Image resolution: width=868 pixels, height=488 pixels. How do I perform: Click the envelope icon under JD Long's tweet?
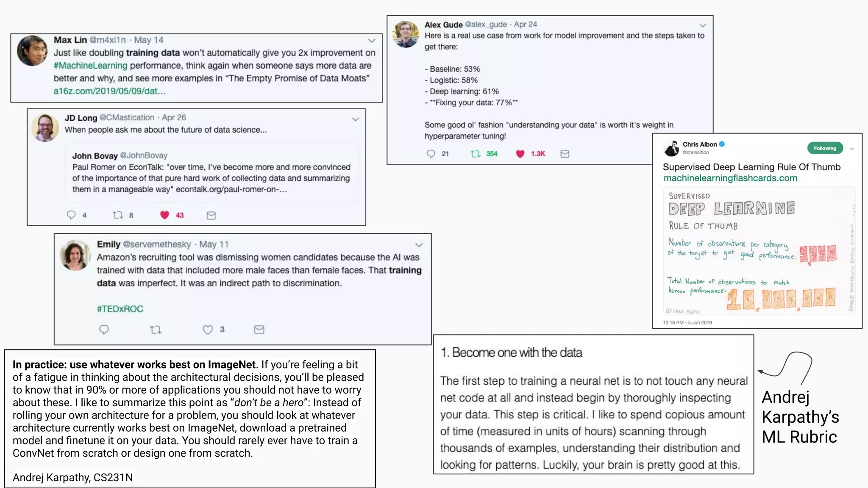pos(211,216)
